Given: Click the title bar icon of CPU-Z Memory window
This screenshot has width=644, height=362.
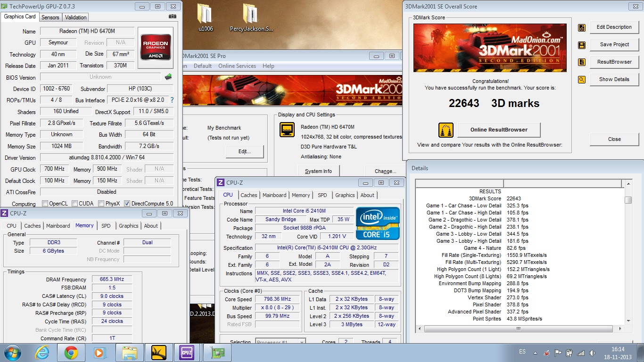Looking at the screenshot, I should (x=4, y=214).
